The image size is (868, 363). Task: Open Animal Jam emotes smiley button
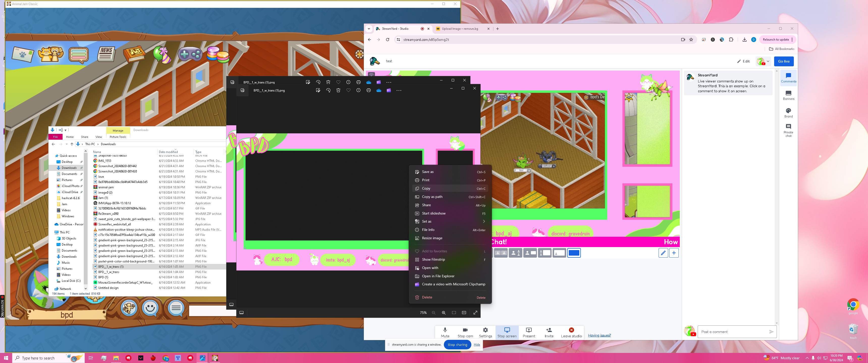(150, 308)
